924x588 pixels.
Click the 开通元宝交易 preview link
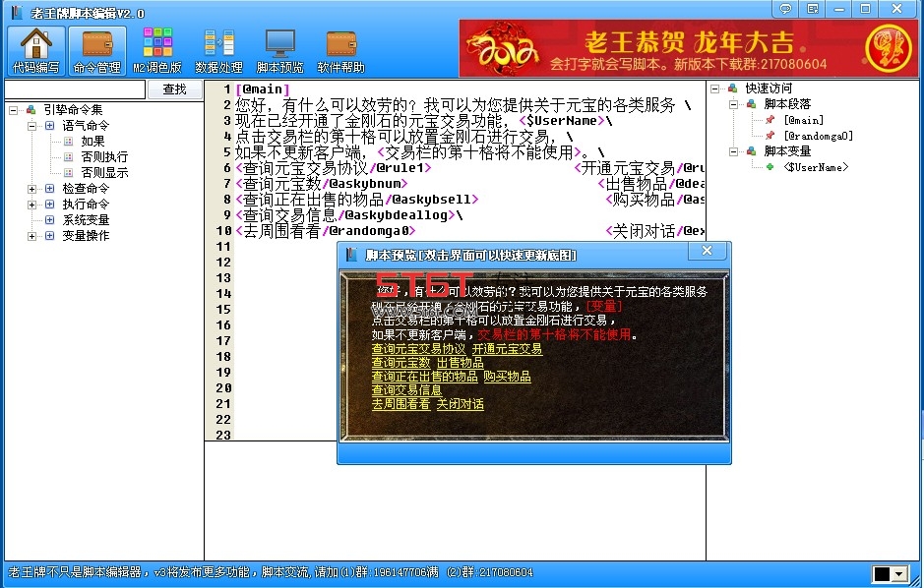point(507,348)
